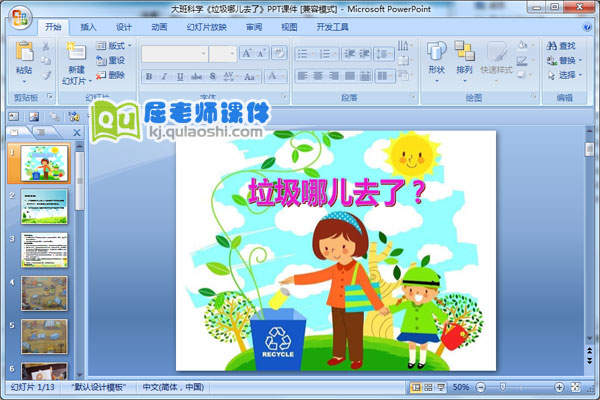Click the Decrease Font Size icon
The height and width of the screenshot is (400, 600).
coord(262,54)
